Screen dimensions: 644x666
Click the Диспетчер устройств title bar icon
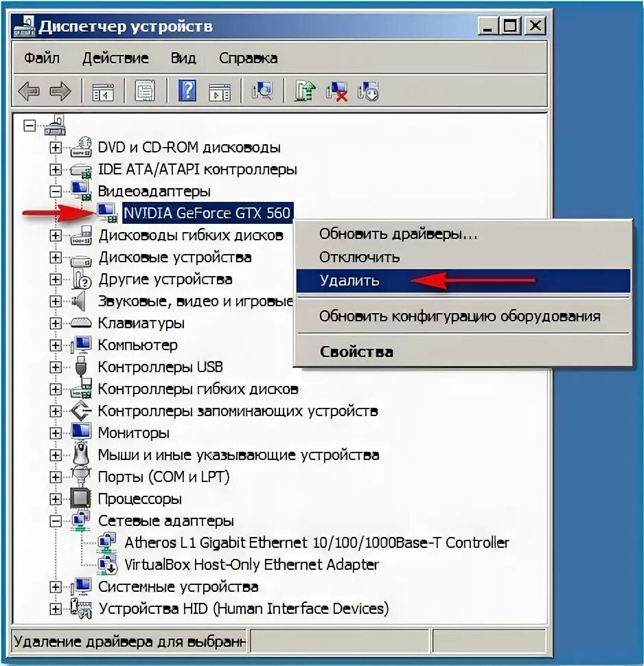24,26
